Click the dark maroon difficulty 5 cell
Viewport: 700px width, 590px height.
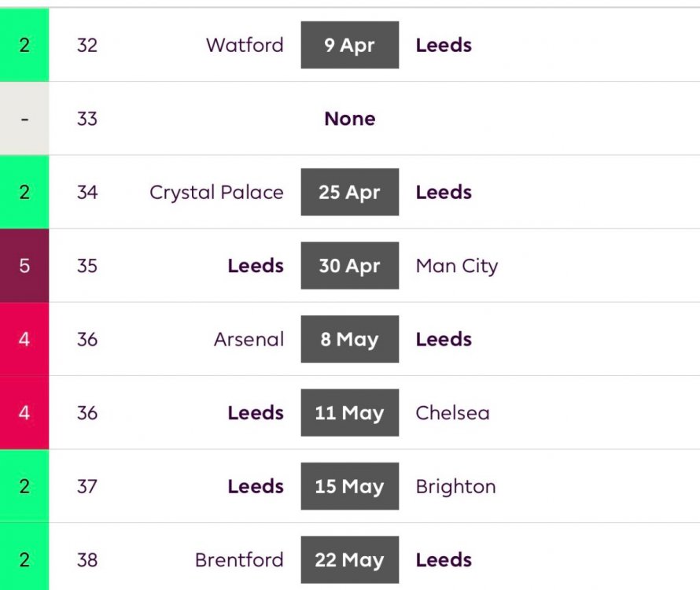tap(24, 266)
